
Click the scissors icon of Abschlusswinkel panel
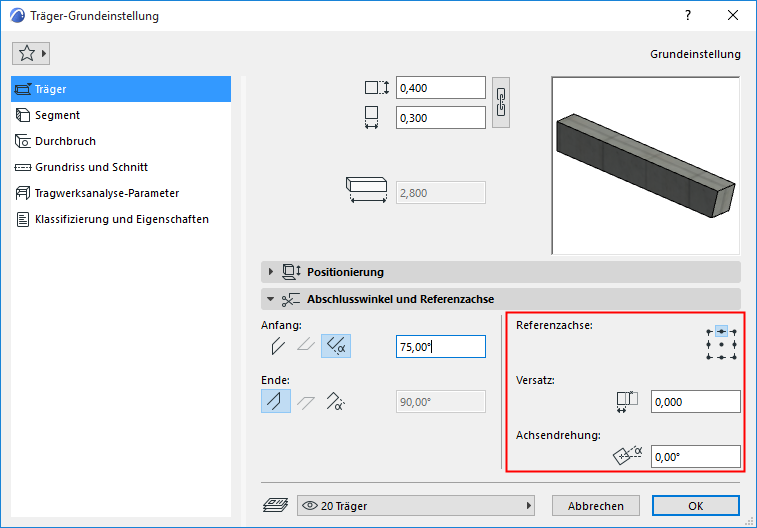pyautogui.click(x=291, y=299)
